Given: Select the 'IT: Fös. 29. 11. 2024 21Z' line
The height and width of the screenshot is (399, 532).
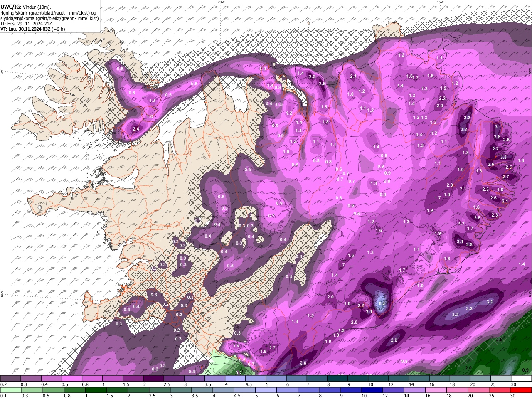Looking at the screenshot, I should (26, 24).
